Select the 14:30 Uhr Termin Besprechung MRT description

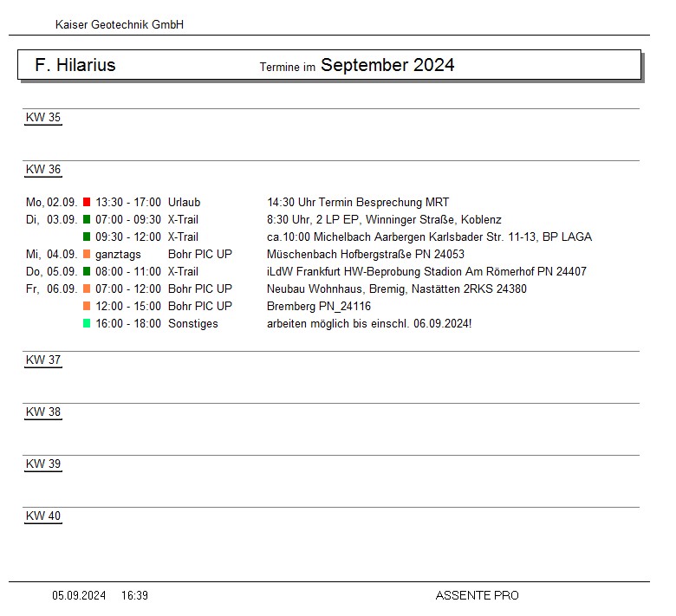[358, 203]
